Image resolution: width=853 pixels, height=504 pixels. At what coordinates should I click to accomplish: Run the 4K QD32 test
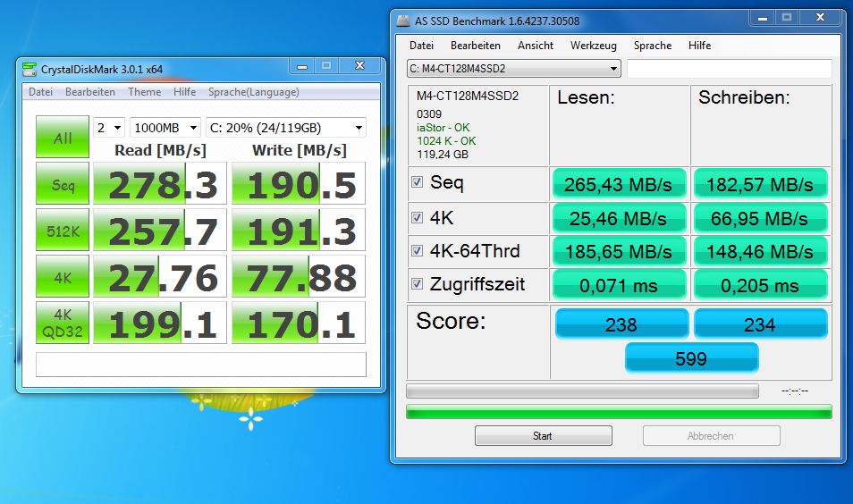[63, 323]
